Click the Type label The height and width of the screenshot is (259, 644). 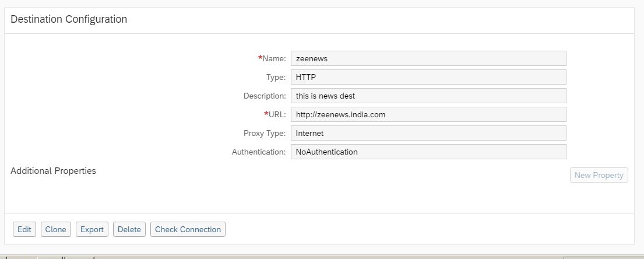[276, 77]
